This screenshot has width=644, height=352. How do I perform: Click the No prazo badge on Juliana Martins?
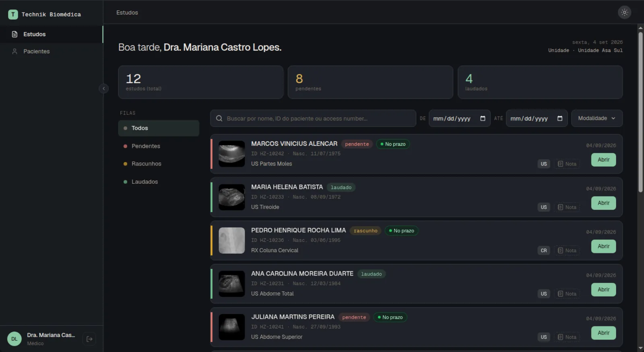coord(390,317)
